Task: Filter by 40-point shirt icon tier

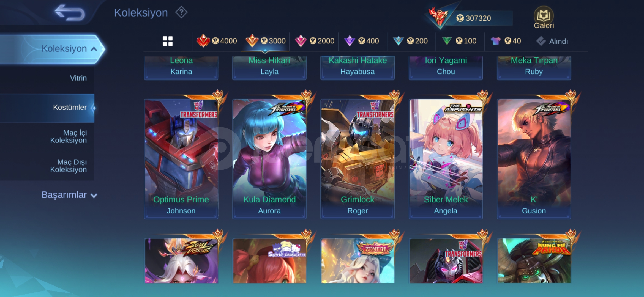Action: coord(506,41)
